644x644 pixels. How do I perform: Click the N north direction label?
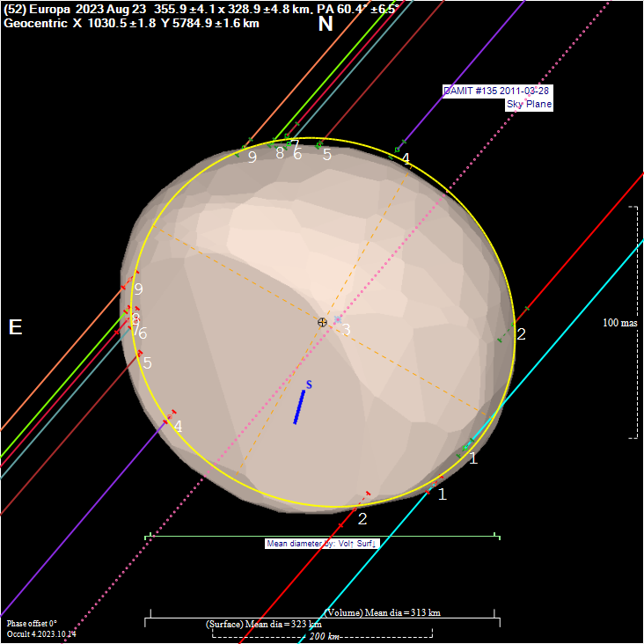click(326, 25)
